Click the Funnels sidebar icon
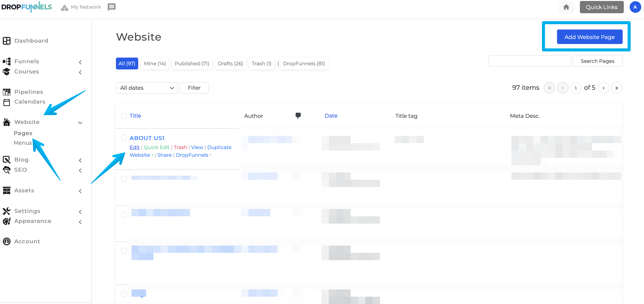Image resolution: width=644 pixels, height=304 pixels. (7, 61)
